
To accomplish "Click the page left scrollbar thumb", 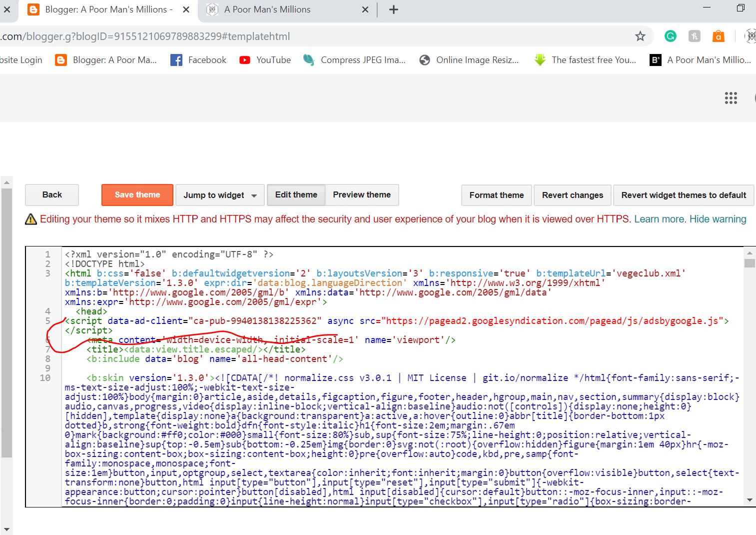I will coord(6,323).
